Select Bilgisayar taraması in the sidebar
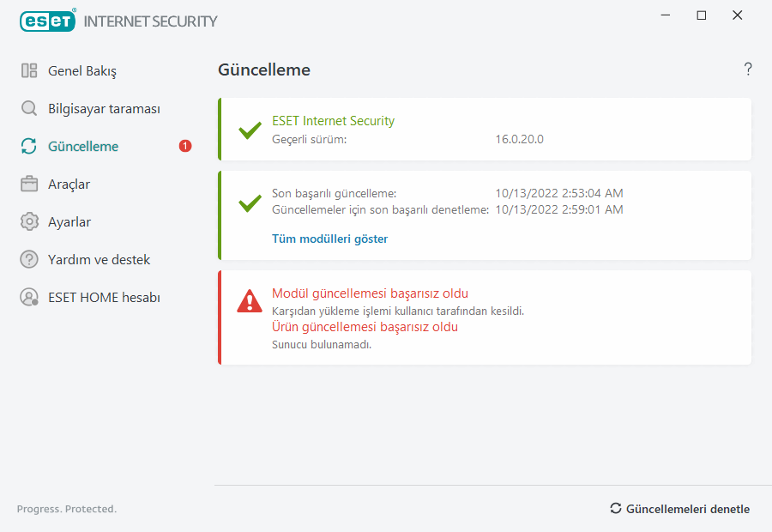772x532 pixels. (x=104, y=109)
